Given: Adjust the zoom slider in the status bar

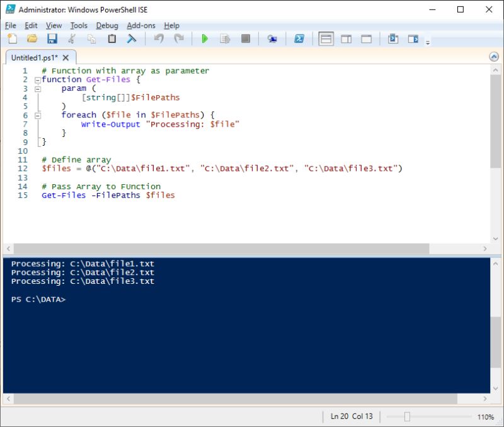Looking at the screenshot, I should 408,416.
